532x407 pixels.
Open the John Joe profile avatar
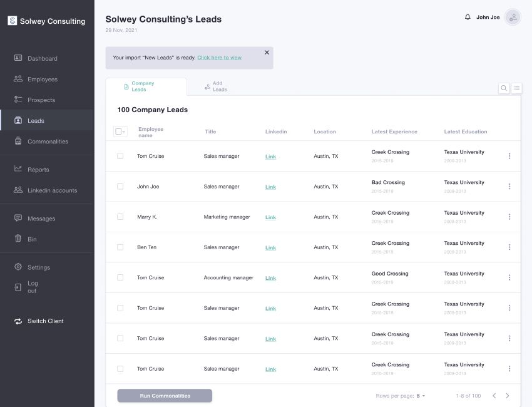coord(513,17)
